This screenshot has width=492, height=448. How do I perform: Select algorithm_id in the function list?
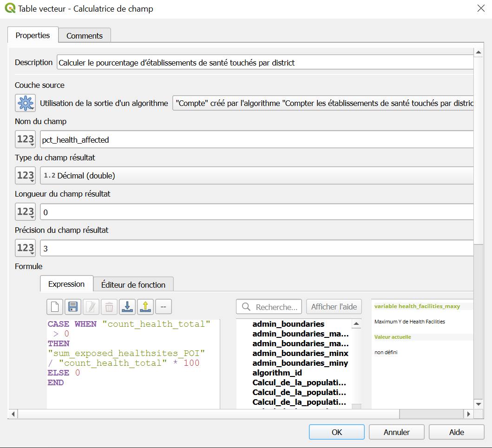277,373
